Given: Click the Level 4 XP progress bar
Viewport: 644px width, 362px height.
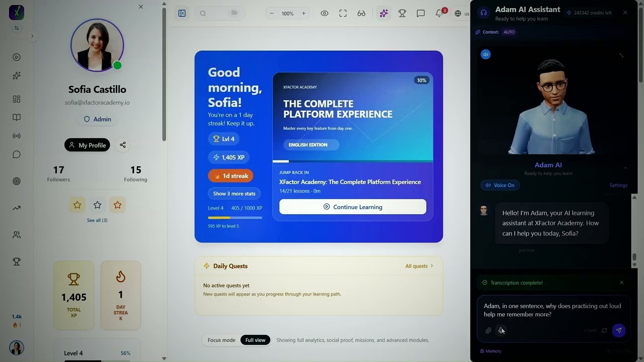Looking at the screenshot, I should tap(235, 218).
